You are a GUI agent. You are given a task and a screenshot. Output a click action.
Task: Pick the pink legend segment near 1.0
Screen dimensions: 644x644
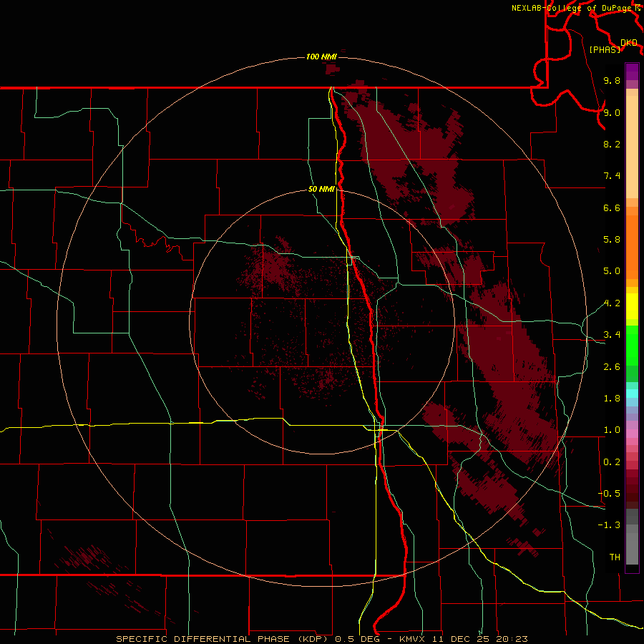[632, 433]
